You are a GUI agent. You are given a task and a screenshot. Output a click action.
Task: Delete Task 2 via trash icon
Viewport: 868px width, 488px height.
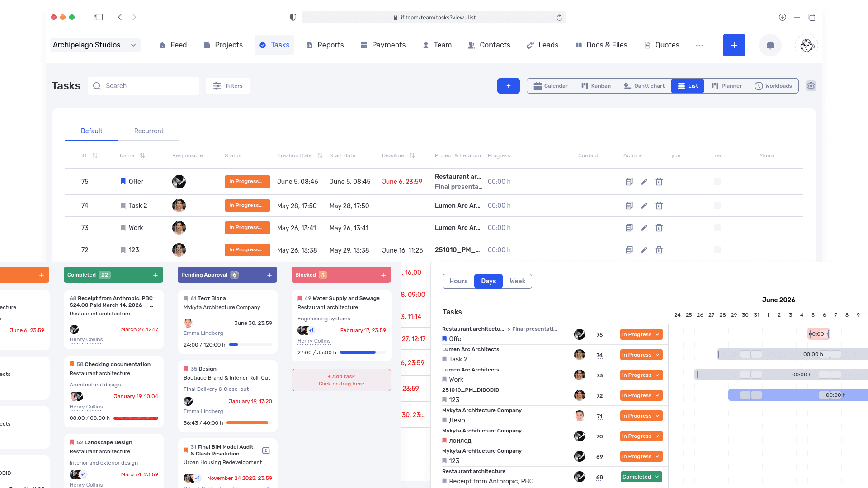659,206
